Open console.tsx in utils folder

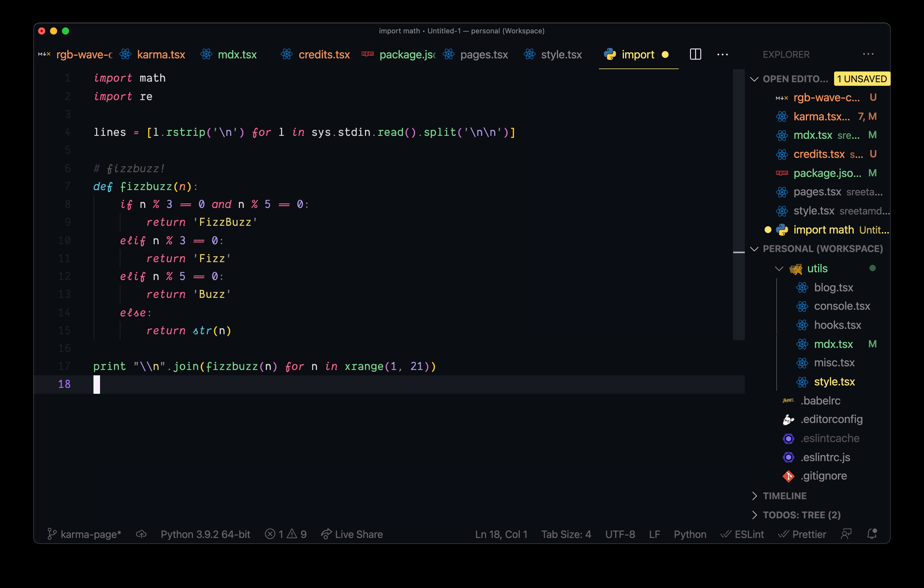[842, 306]
